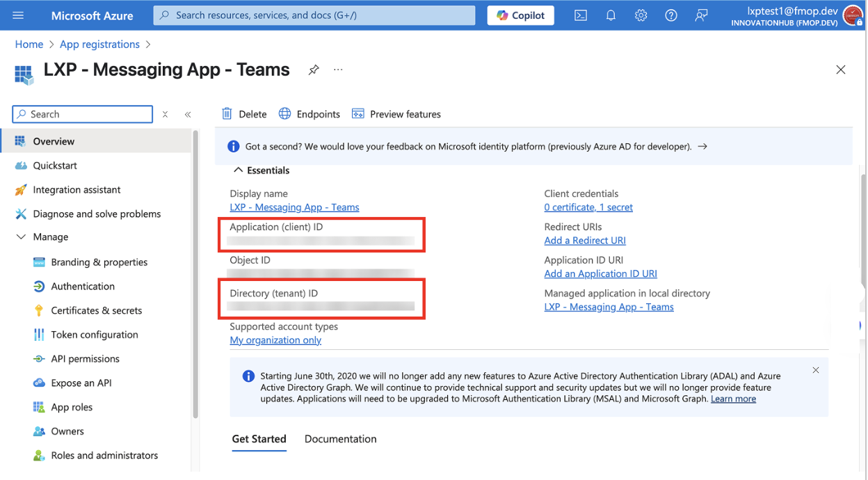Open the Azure hamburger portal menu
Image resolution: width=868 pixels, height=480 pixels.
pos(18,15)
